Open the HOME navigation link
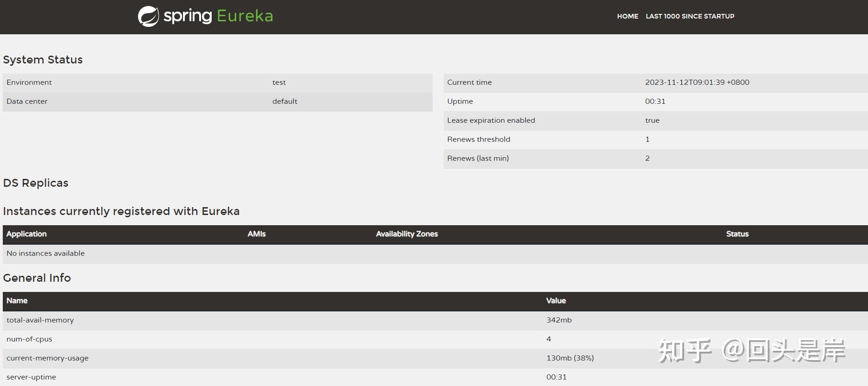The width and height of the screenshot is (868, 386). pos(627,16)
